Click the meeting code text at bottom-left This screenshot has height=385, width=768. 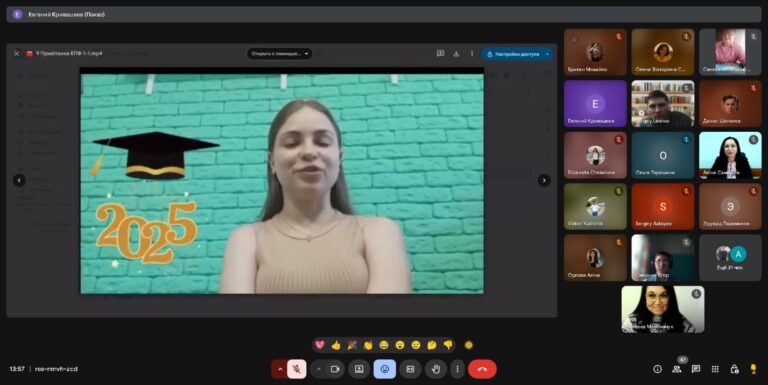pyautogui.click(x=56, y=369)
